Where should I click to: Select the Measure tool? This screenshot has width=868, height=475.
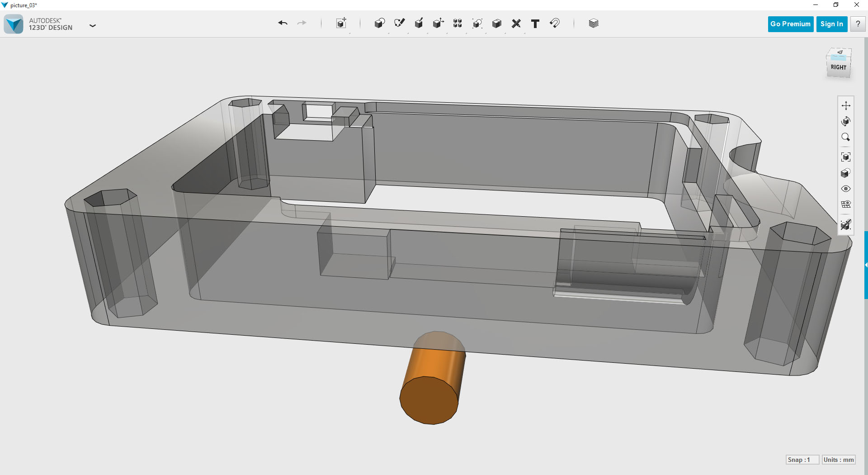click(x=516, y=24)
